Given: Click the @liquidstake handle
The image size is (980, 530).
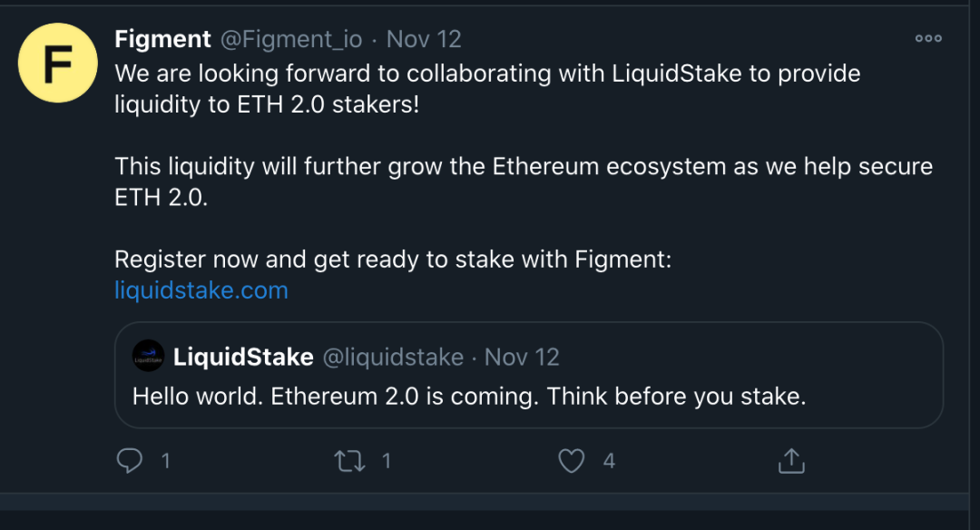Looking at the screenshot, I should click(394, 357).
